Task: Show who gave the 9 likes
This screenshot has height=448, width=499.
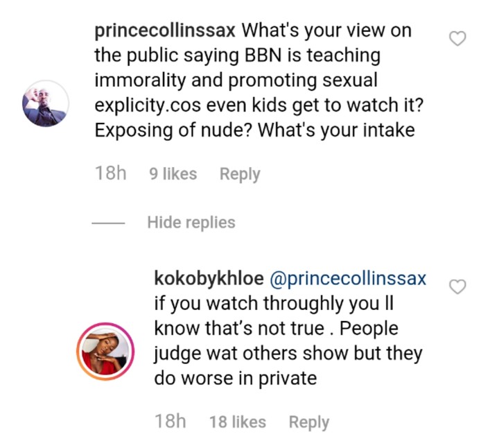Action: [x=173, y=174]
